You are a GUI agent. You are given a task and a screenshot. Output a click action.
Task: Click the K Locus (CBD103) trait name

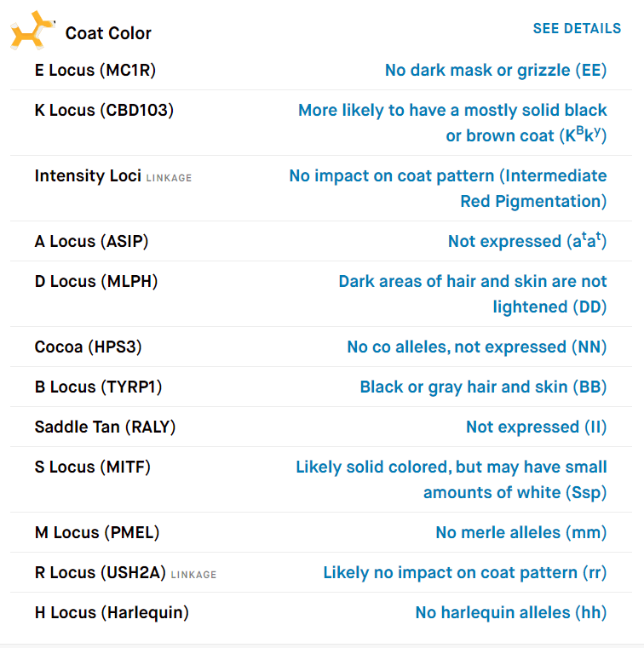click(104, 110)
